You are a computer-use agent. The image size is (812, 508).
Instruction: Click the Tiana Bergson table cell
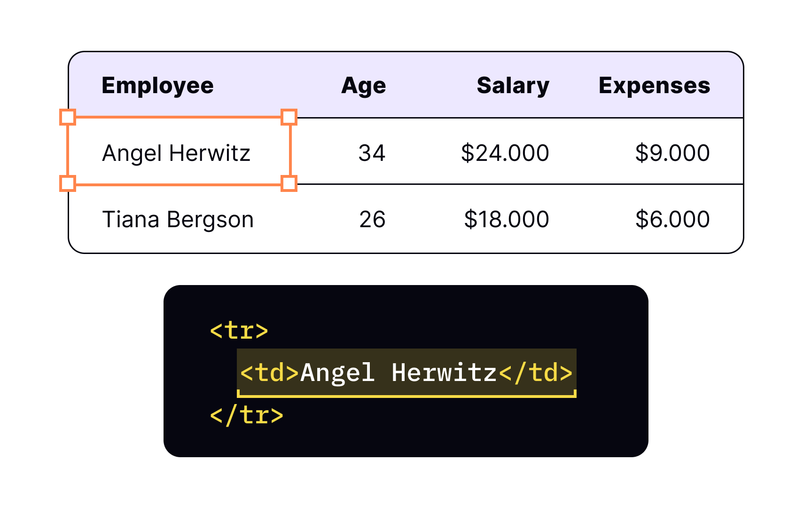pyautogui.click(x=178, y=220)
